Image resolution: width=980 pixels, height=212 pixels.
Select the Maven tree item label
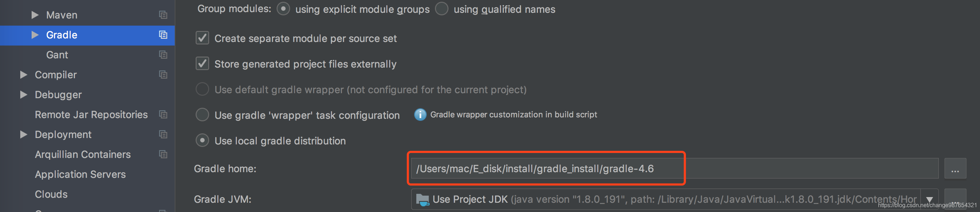coord(62,15)
